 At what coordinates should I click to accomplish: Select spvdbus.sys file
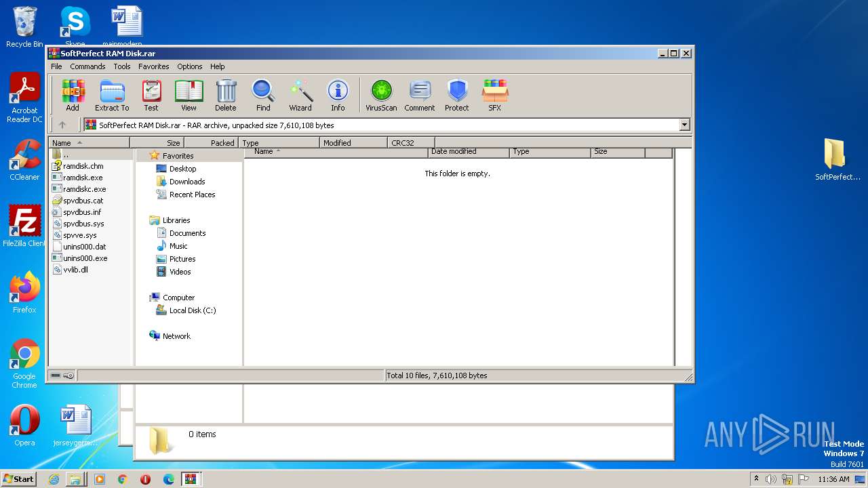83,224
